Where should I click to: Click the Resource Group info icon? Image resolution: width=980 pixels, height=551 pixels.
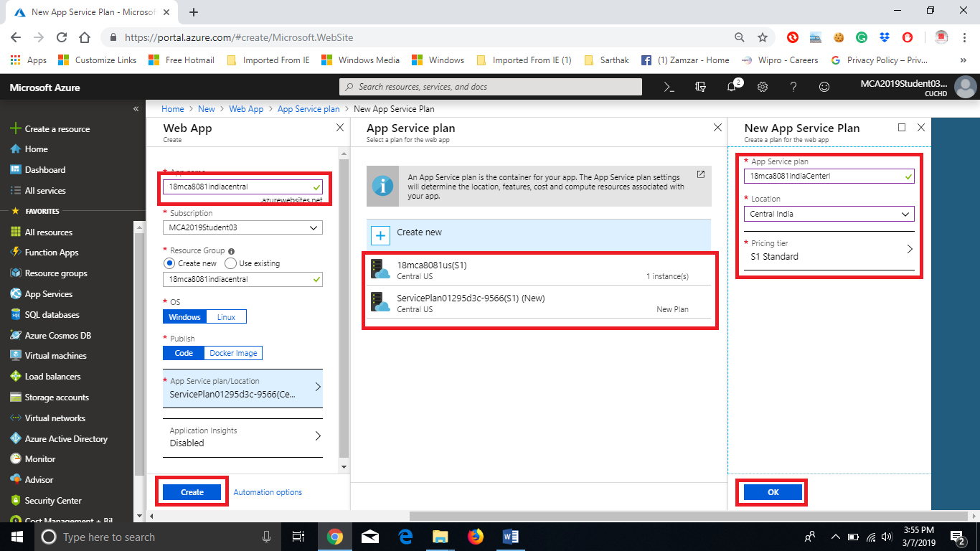pyautogui.click(x=232, y=251)
